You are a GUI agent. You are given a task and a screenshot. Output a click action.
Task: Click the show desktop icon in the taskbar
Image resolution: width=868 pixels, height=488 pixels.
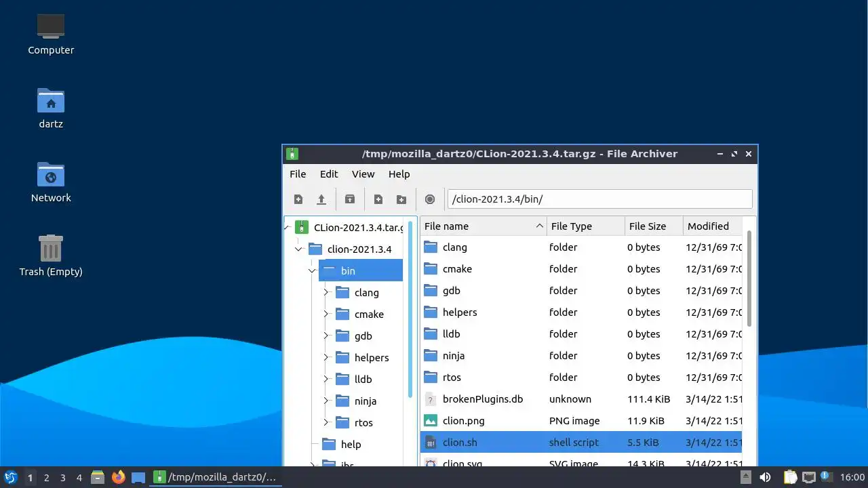point(138,477)
